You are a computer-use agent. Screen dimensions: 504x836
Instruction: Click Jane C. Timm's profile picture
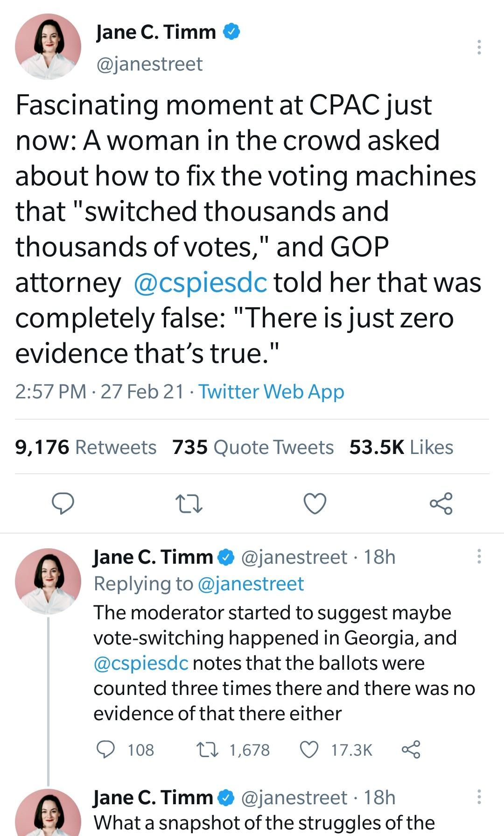(48, 48)
